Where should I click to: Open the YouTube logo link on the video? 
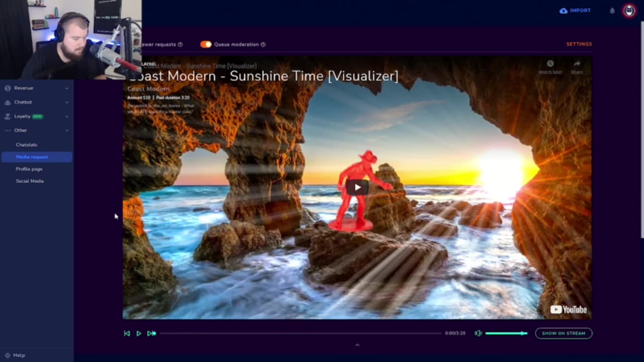(569, 310)
